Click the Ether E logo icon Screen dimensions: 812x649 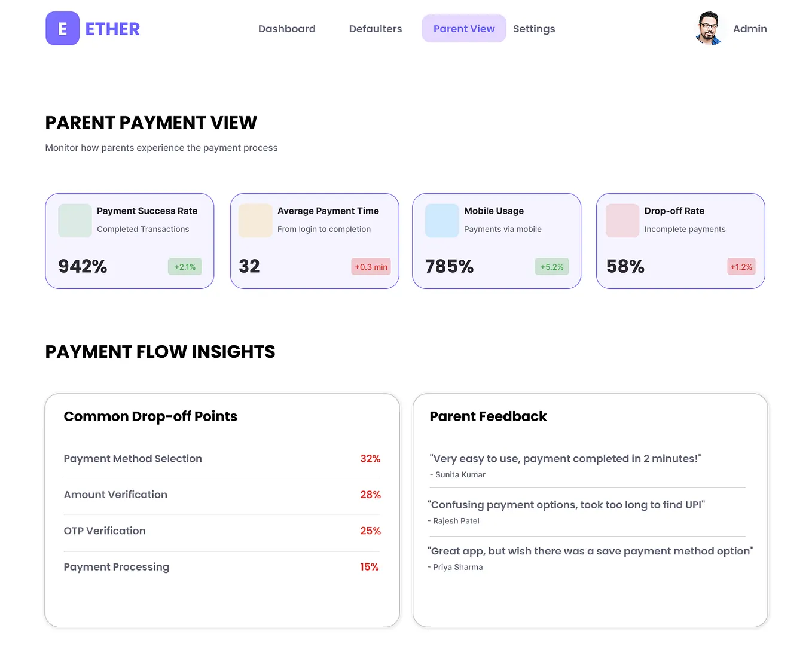(62, 29)
